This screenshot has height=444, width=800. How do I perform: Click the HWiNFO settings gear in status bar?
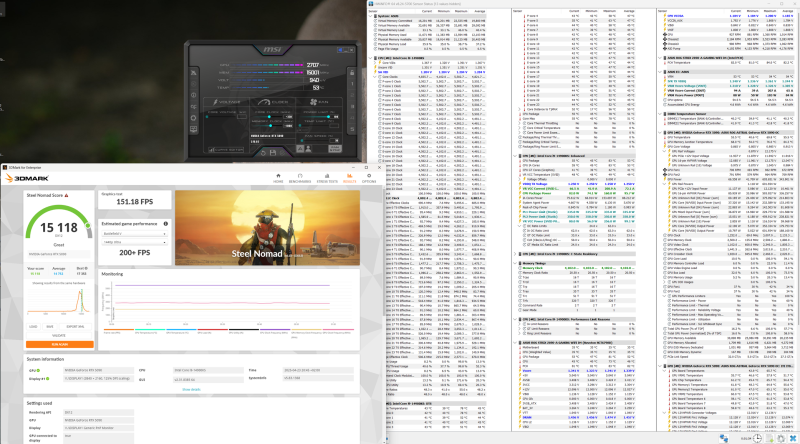pyautogui.click(x=781, y=438)
